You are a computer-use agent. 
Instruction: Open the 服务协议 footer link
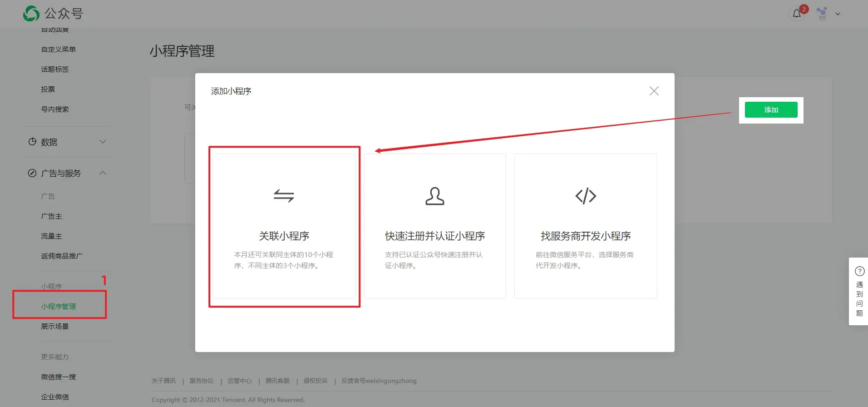[202, 381]
